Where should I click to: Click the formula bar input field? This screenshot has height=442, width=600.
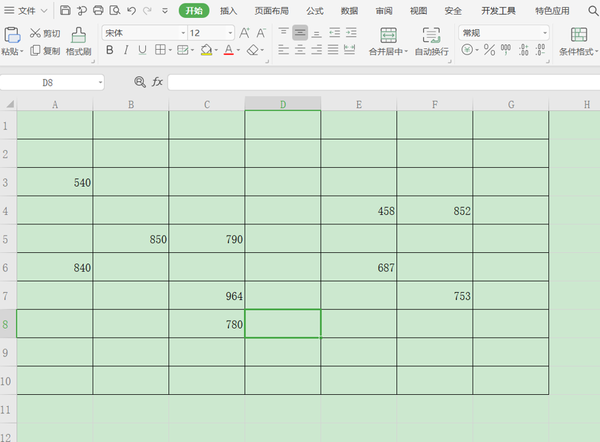384,82
